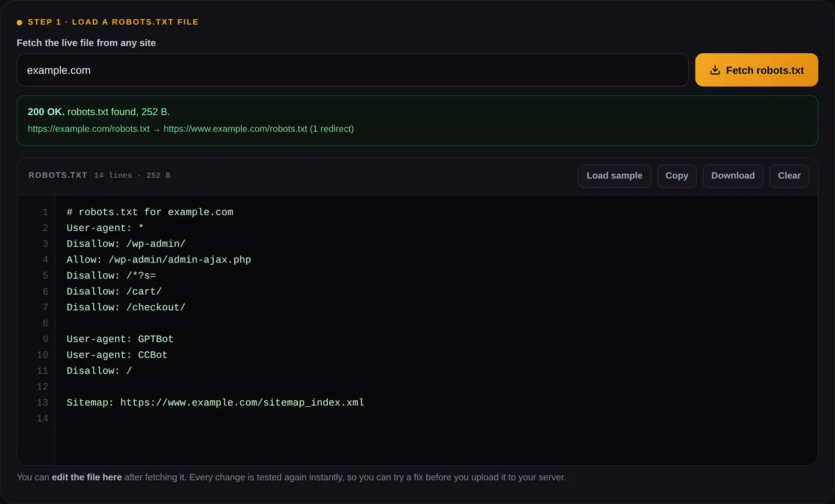
Task: Click line number 1 in the gutter
Action: click(45, 212)
